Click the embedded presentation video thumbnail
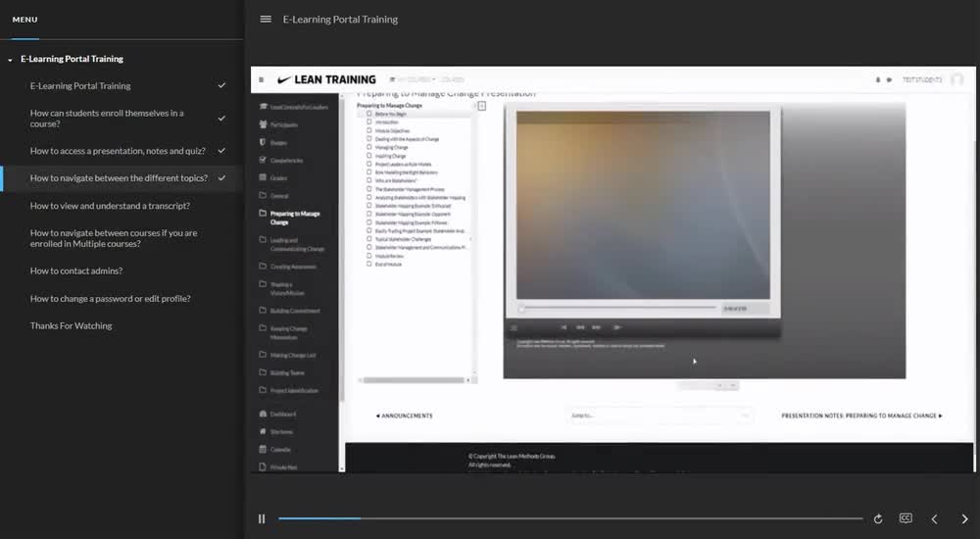The height and width of the screenshot is (539, 980). click(643, 205)
